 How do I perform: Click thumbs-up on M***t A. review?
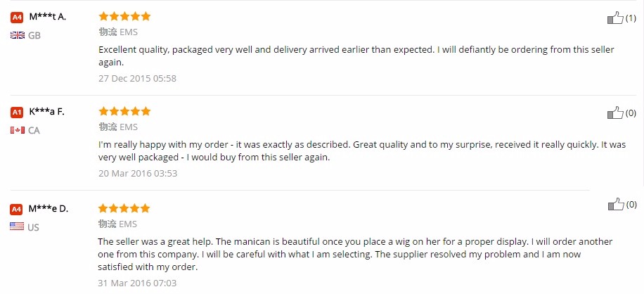tap(615, 18)
